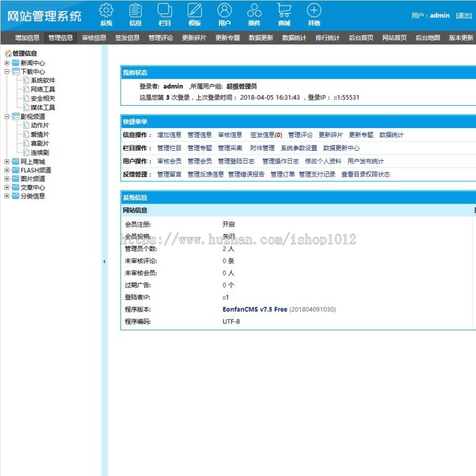Open 后台地图 in the submenu bar
Viewport: 476px width, 476px height.
point(428,38)
